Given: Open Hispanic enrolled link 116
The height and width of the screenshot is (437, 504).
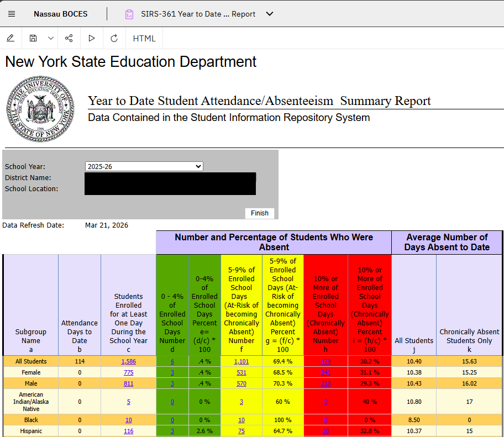Looking at the screenshot, I should 129,431.
